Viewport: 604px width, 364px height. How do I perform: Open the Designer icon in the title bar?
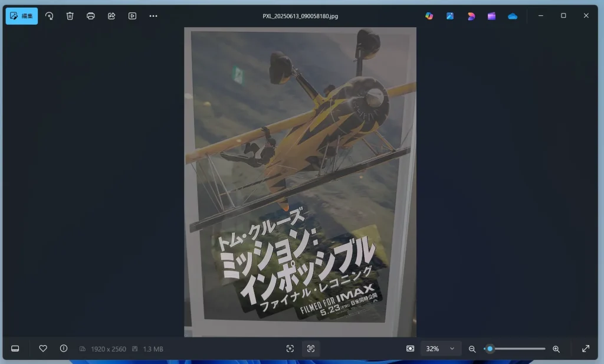tap(471, 16)
